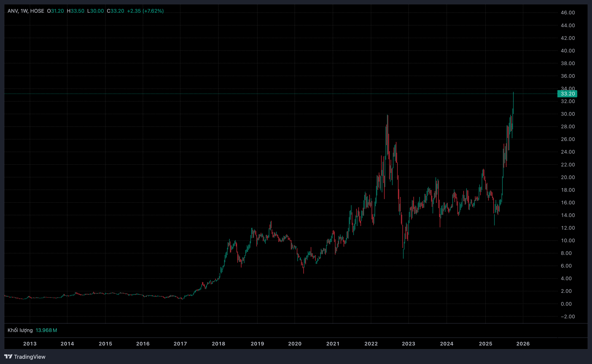
Task: Click the TradingView text link
Action: (x=30, y=357)
